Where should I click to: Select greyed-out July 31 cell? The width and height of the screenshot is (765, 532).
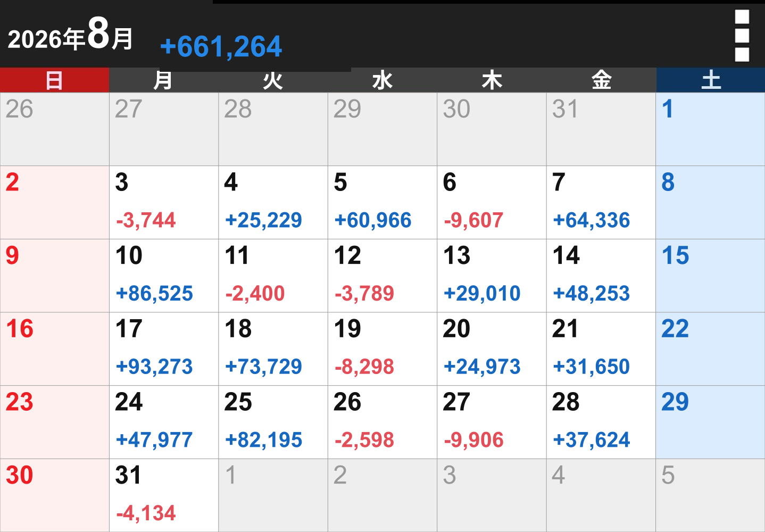tap(601, 129)
